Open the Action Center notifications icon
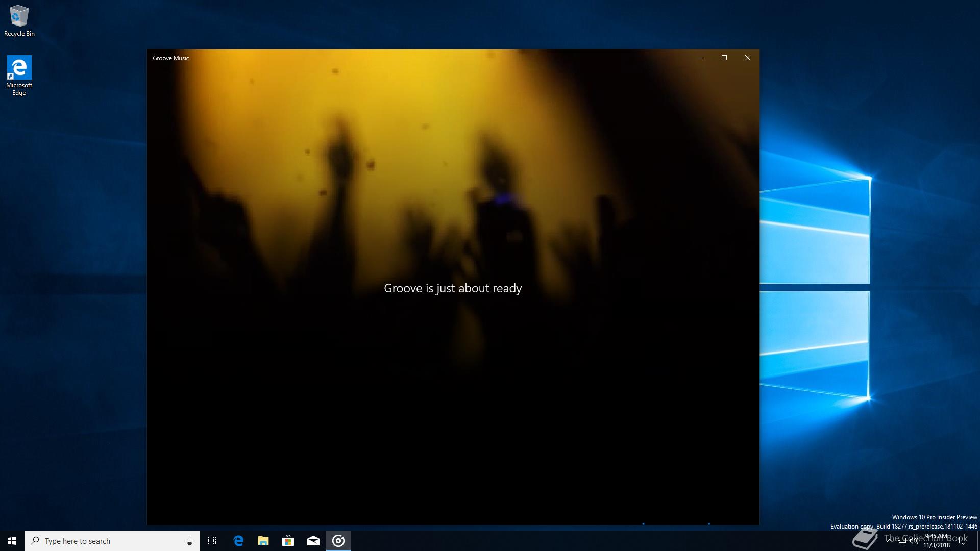The height and width of the screenshot is (551, 980). tap(963, 541)
